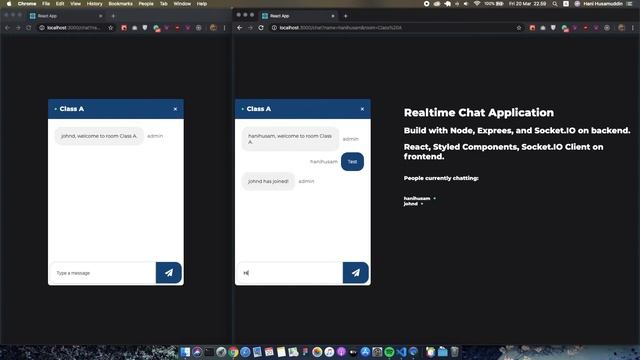The height and width of the screenshot is (360, 640).
Task: Open the Apple menu
Action: (9, 4)
